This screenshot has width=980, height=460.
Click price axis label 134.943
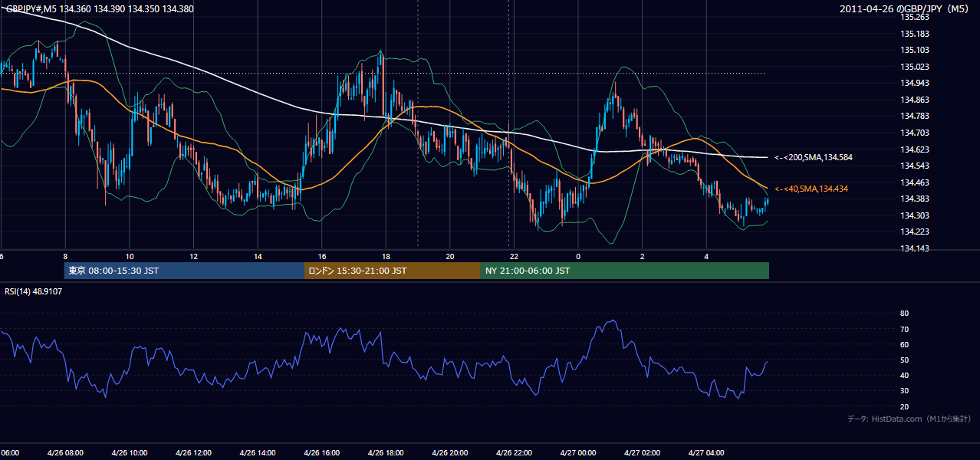[x=915, y=83]
